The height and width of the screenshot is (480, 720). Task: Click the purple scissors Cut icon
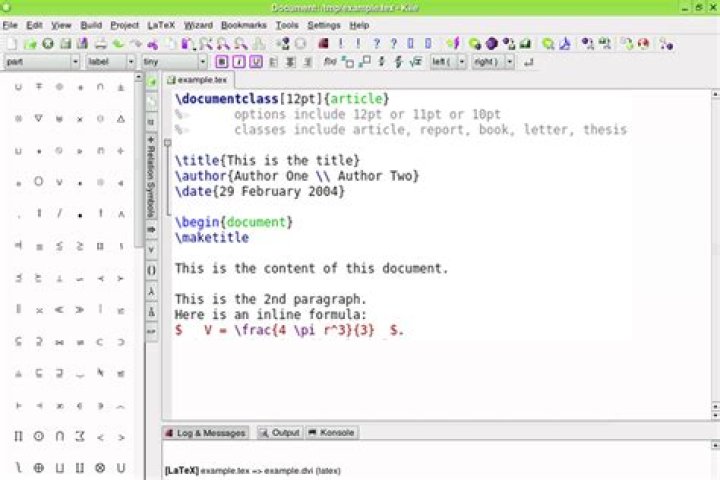[x=153, y=44]
